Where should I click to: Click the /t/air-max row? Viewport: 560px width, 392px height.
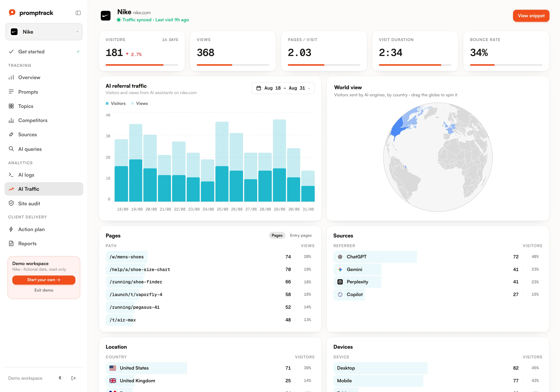pyautogui.click(x=210, y=320)
